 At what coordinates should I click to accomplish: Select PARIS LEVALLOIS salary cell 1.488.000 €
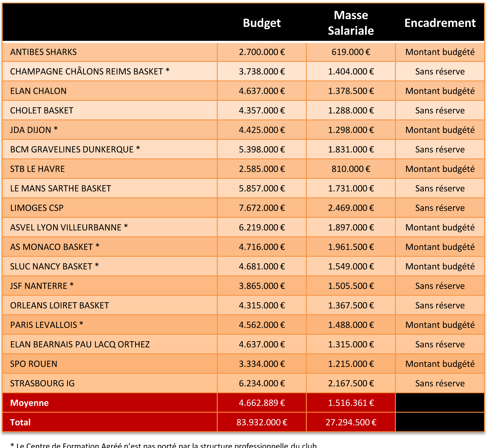[351, 325]
